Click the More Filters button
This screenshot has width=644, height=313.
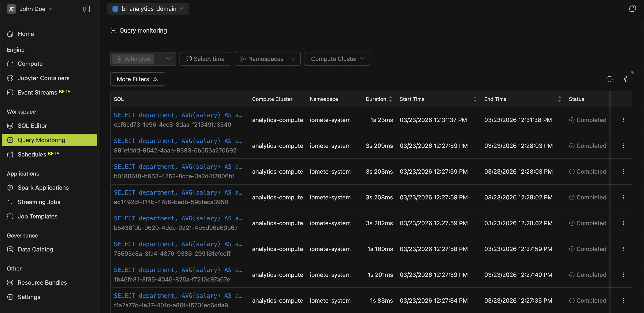(x=137, y=79)
